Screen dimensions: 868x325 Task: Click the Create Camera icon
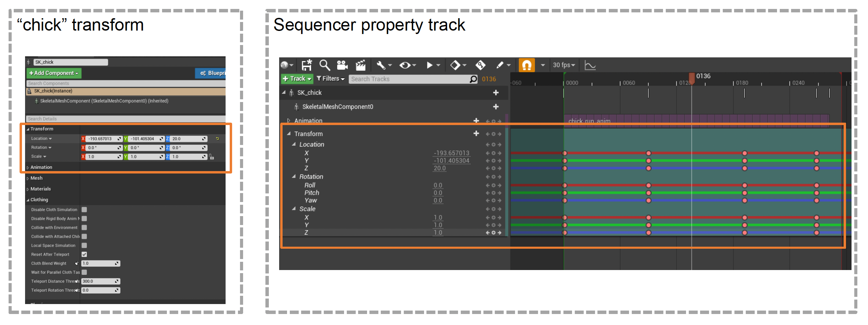pyautogui.click(x=342, y=65)
